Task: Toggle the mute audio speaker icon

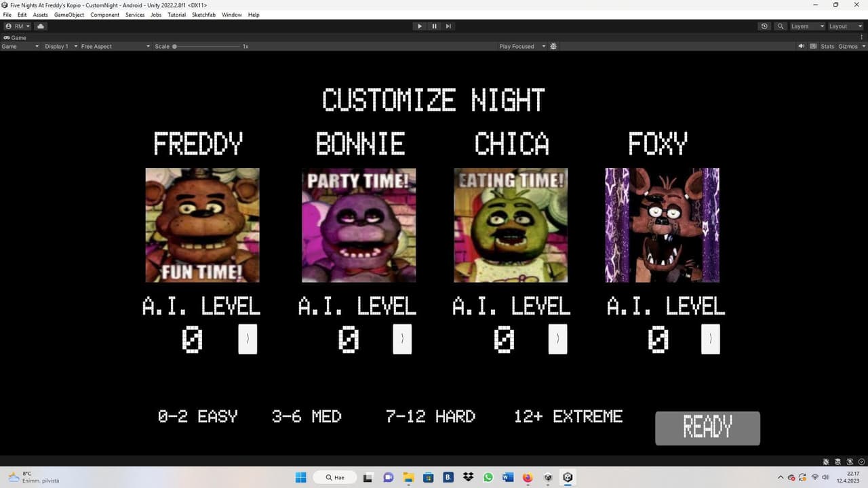Action: click(x=802, y=46)
